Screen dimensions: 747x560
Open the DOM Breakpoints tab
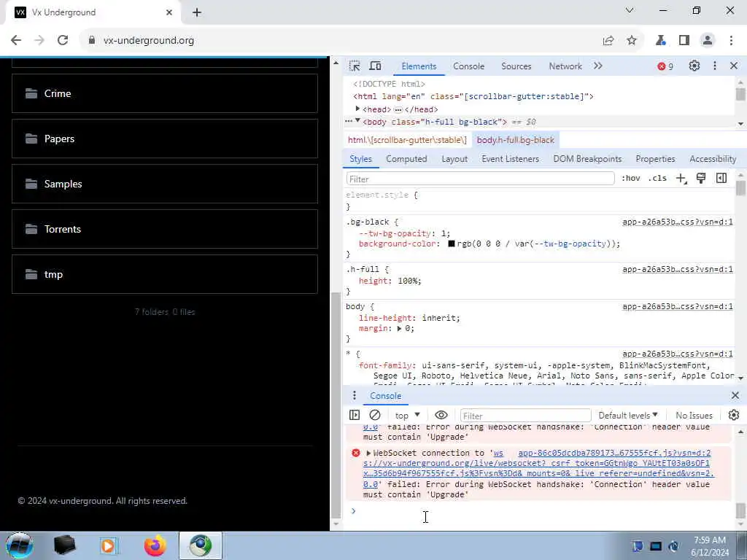coord(587,159)
